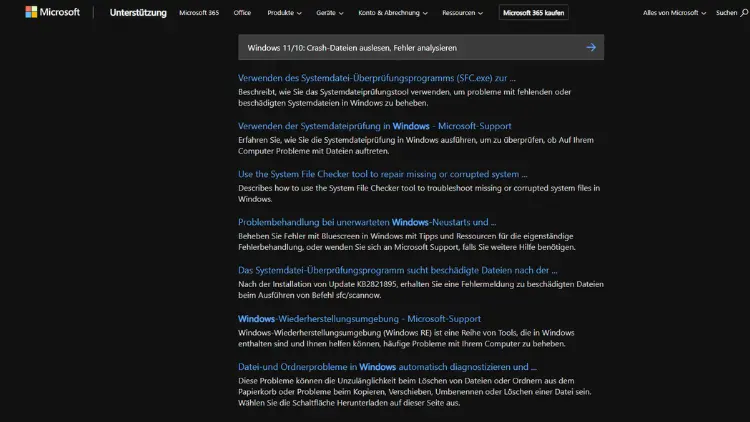Open the Unterstützung support home link
Viewport: 750px width, 422px height.
pyautogui.click(x=138, y=13)
